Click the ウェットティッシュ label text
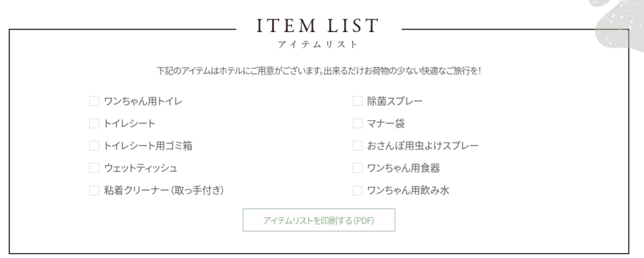The width and height of the screenshot is (644, 258). pos(141,168)
